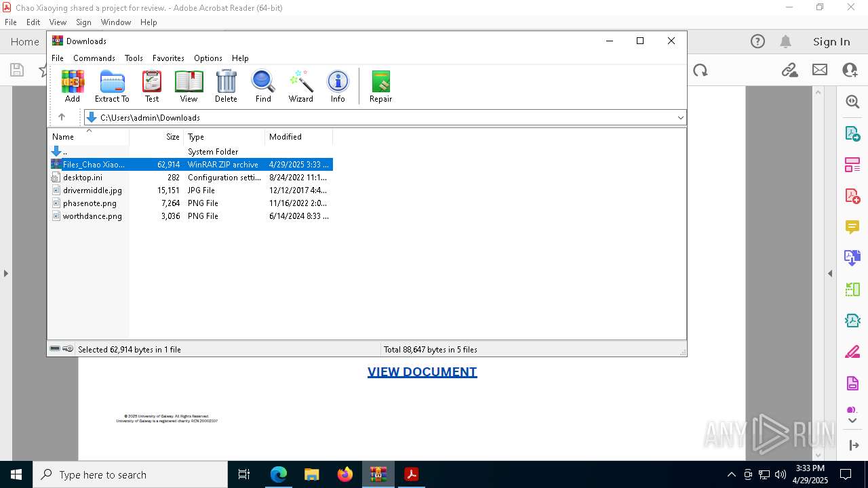The width and height of the screenshot is (868, 488).
Task: Click the volume speaker tray icon
Action: pyautogui.click(x=781, y=474)
